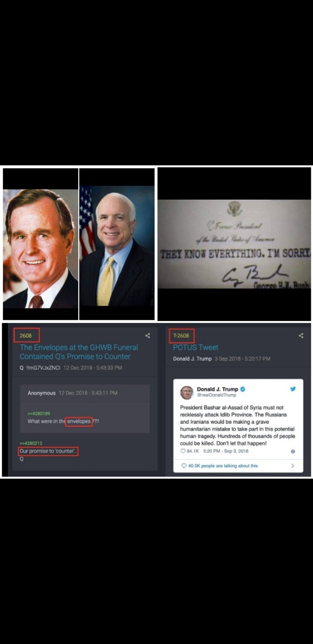313x644 pixels.
Task: Click the info icon in the tweet
Action: point(293,452)
